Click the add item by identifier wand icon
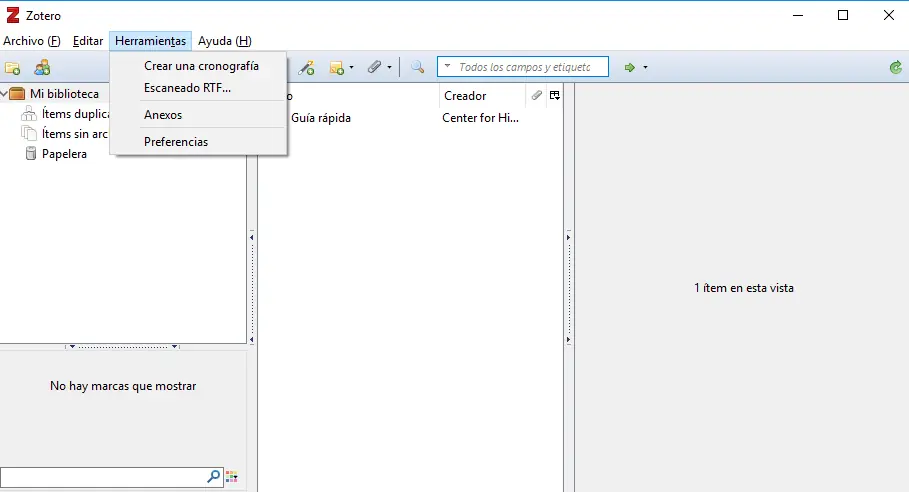 pyautogui.click(x=306, y=68)
